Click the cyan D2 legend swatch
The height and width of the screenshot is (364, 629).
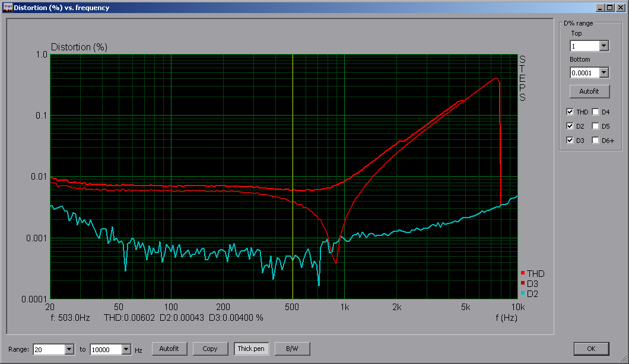522,293
